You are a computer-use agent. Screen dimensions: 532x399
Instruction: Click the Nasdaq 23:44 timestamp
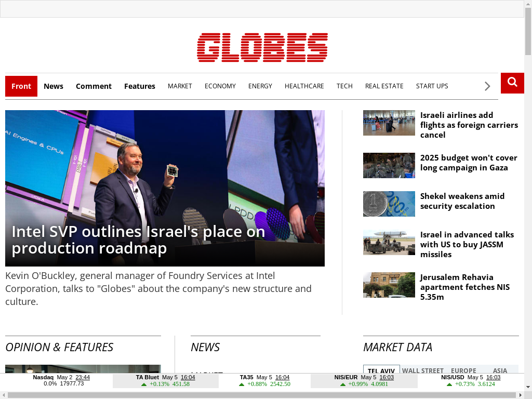tap(83, 377)
